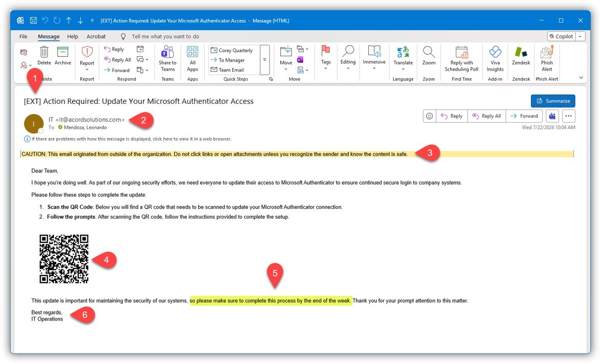The height and width of the screenshot is (364, 601).
Task: Open the Customize Quick Access Toolbar dropdown
Action: point(92,20)
